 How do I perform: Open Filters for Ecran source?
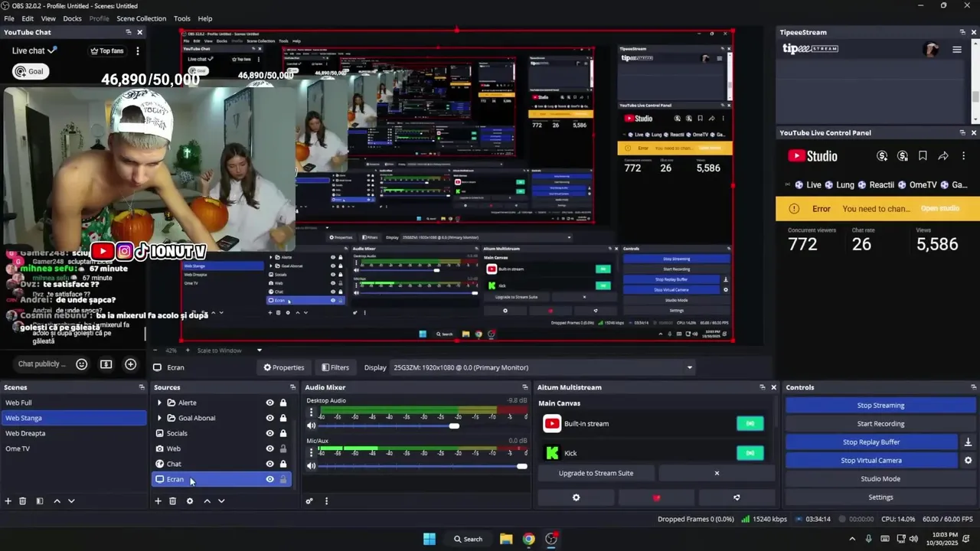[x=335, y=367]
